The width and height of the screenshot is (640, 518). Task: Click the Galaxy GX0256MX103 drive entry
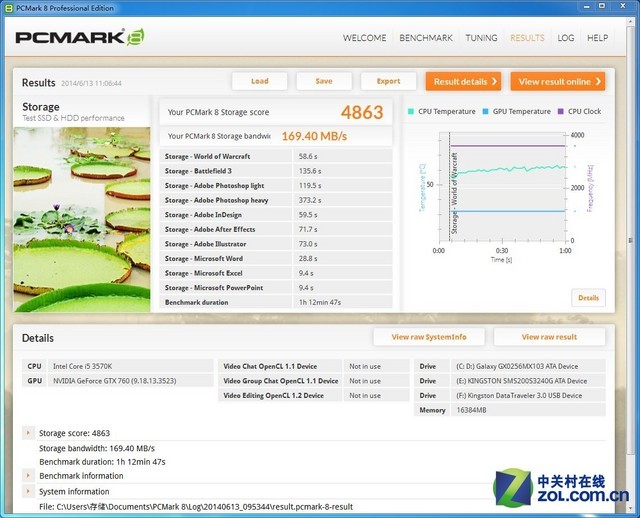517,367
